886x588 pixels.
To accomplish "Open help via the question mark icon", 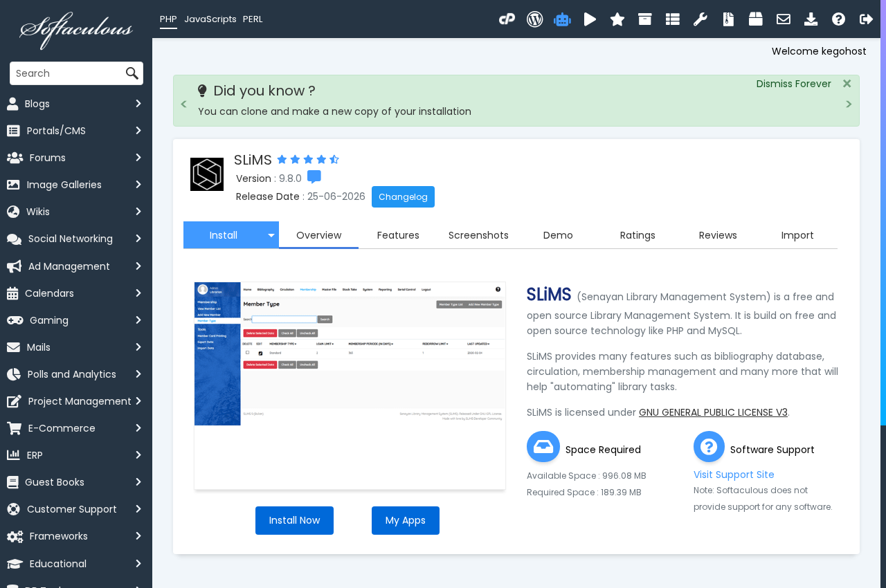I will (839, 19).
